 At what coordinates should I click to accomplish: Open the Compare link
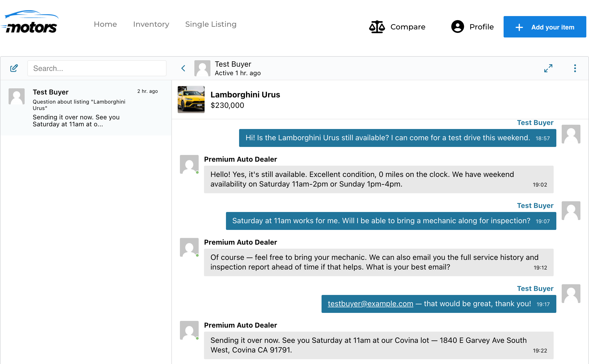(x=408, y=27)
